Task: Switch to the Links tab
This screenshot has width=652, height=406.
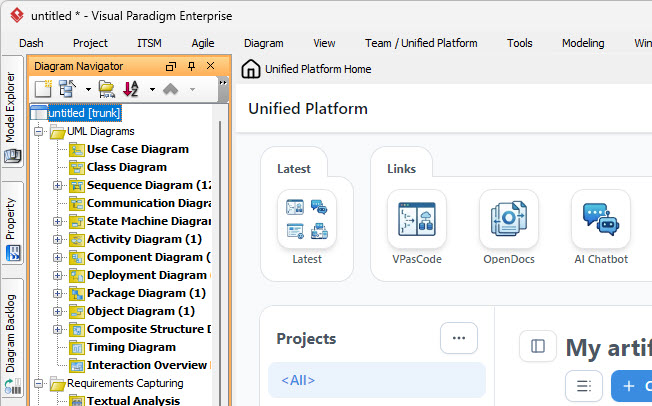Action: click(401, 168)
